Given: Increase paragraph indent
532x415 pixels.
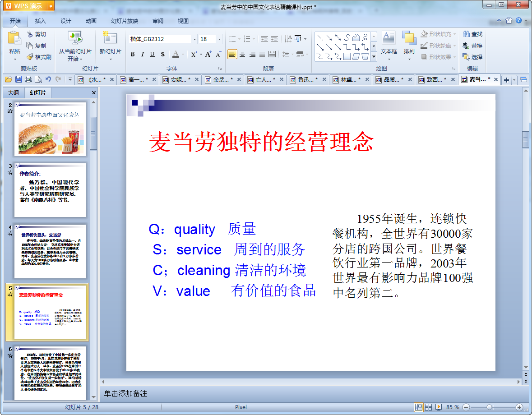Looking at the screenshot, I should [x=274, y=39].
